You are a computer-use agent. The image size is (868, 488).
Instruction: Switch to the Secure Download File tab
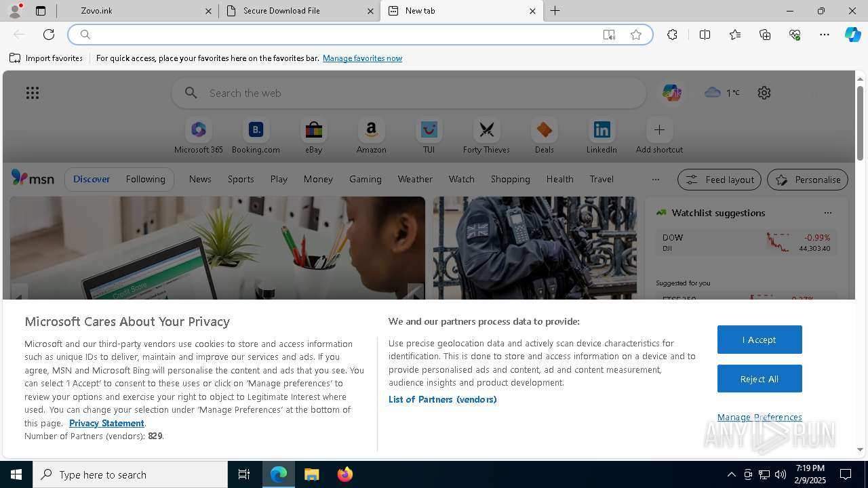coord(300,11)
